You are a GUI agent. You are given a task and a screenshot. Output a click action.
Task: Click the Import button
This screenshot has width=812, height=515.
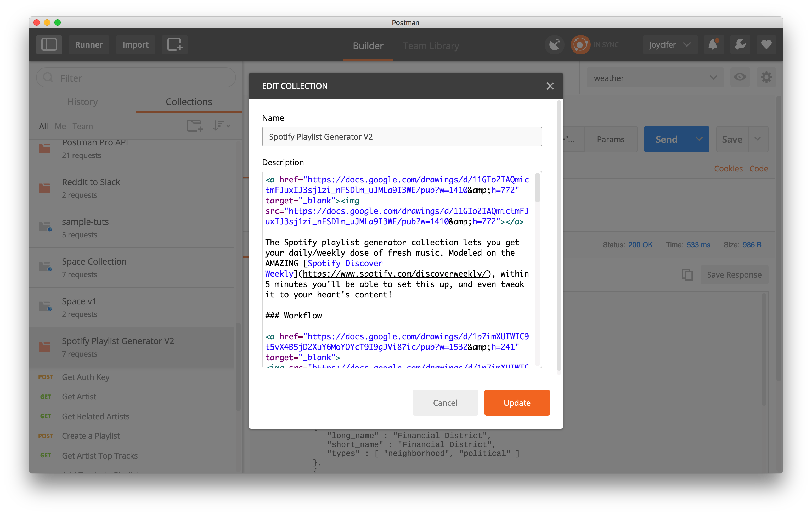(x=135, y=45)
